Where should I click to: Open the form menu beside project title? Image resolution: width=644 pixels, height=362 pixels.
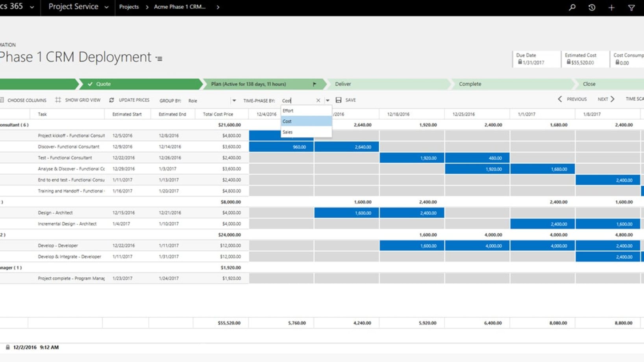click(159, 59)
